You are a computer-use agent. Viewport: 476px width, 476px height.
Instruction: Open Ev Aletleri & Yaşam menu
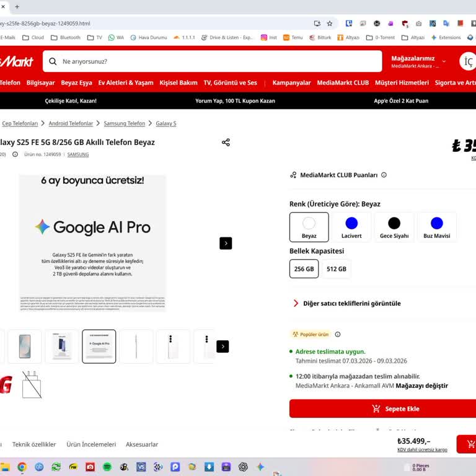click(126, 82)
